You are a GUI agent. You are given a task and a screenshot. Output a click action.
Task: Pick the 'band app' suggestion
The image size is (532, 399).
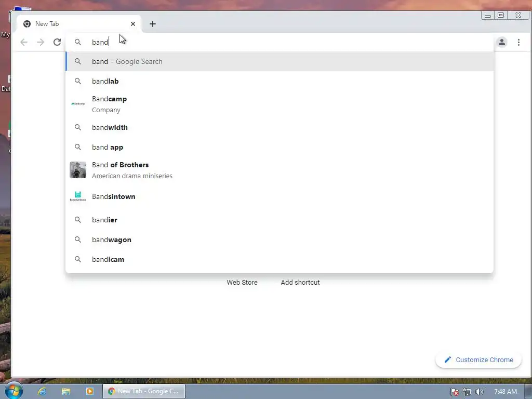[x=280, y=147]
